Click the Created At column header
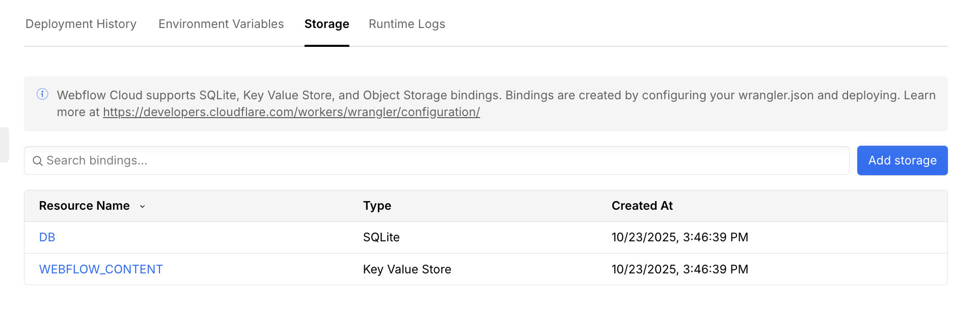 642,206
